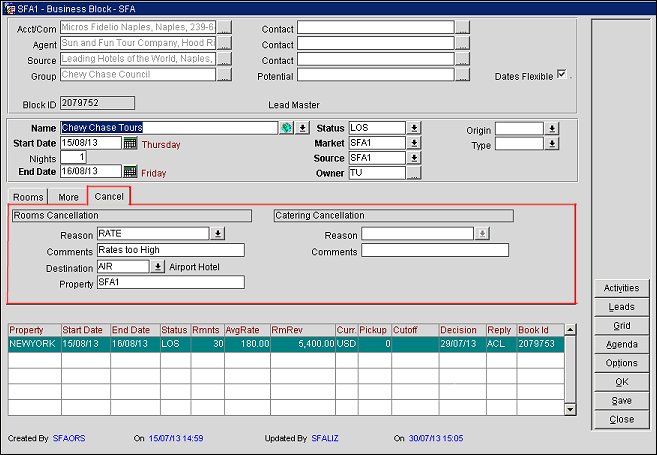Click the application icon in title bar

click(9, 7)
